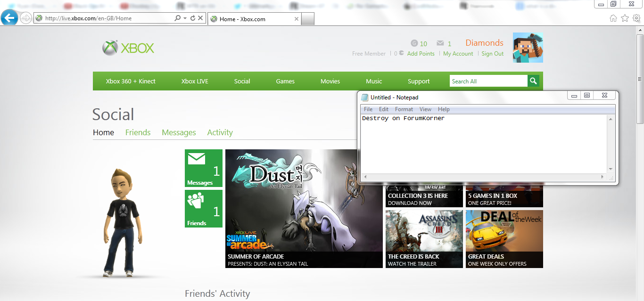Screen dimensions: 644x301
Task: Open the Social nav menu
Action: point(242,81)
